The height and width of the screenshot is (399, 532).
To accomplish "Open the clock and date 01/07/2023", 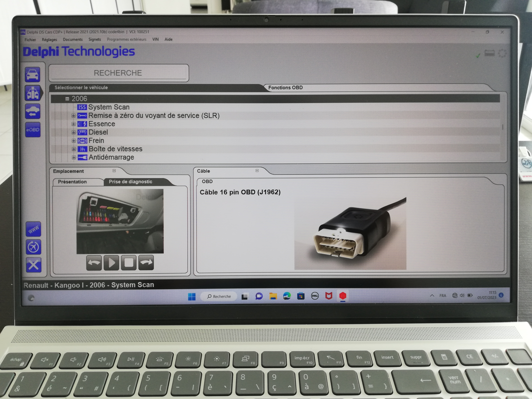I will coord(487,295).
